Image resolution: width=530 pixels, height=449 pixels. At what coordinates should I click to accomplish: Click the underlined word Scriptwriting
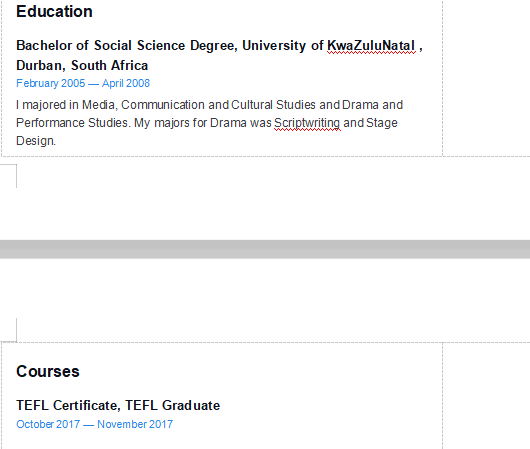[307, 123]
